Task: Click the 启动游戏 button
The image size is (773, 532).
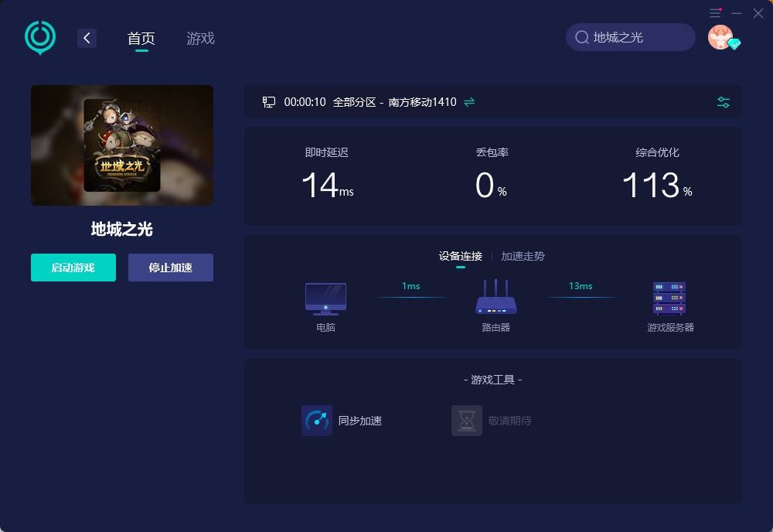Action: (73, 268)
